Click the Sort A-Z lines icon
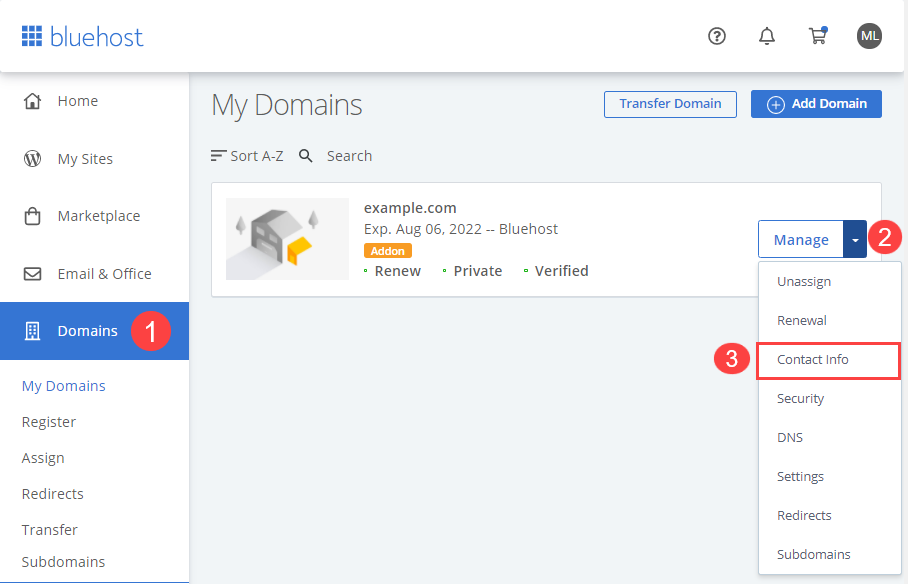The width and height of the screenshot is (908, 584). pos(218,156)
